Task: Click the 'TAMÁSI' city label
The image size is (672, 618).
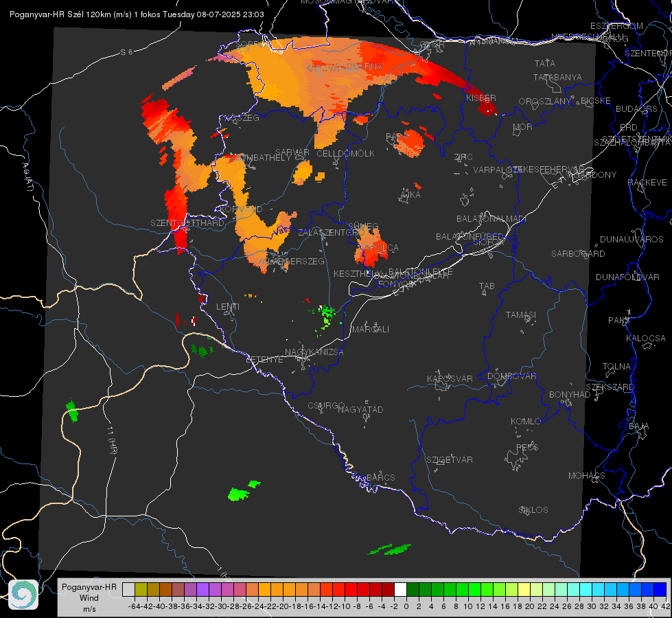Action: point(521,314)
